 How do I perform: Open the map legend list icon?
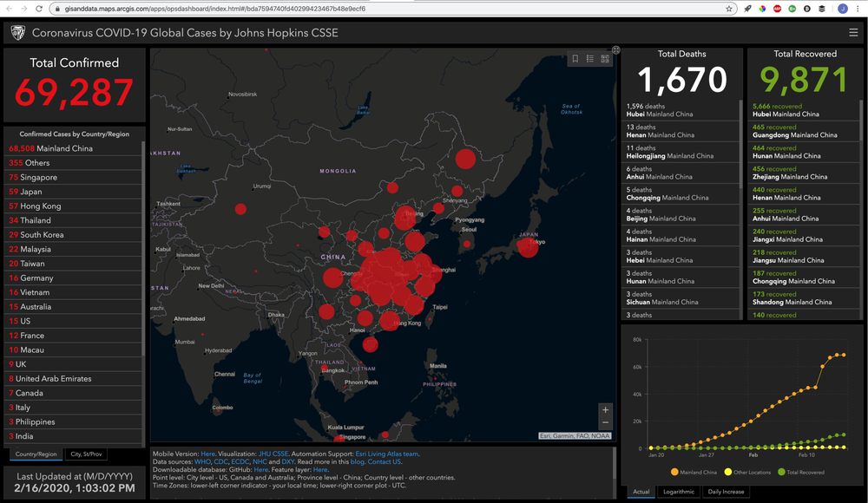(x=590, y=59)
